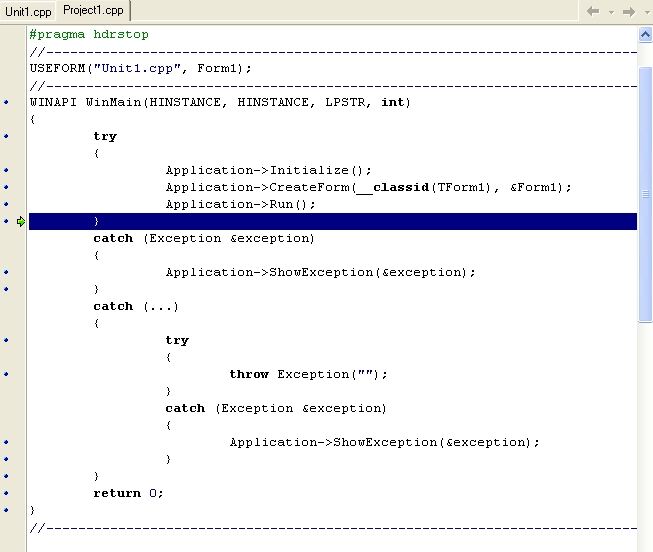
Task: Toggle breakpoint on the Application->Run() line
Action: tap(7, 204)
